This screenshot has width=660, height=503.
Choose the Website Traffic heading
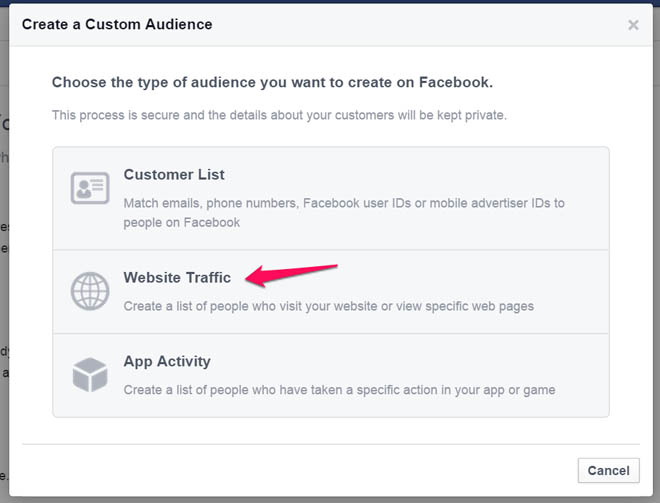(x=177, y=278)
